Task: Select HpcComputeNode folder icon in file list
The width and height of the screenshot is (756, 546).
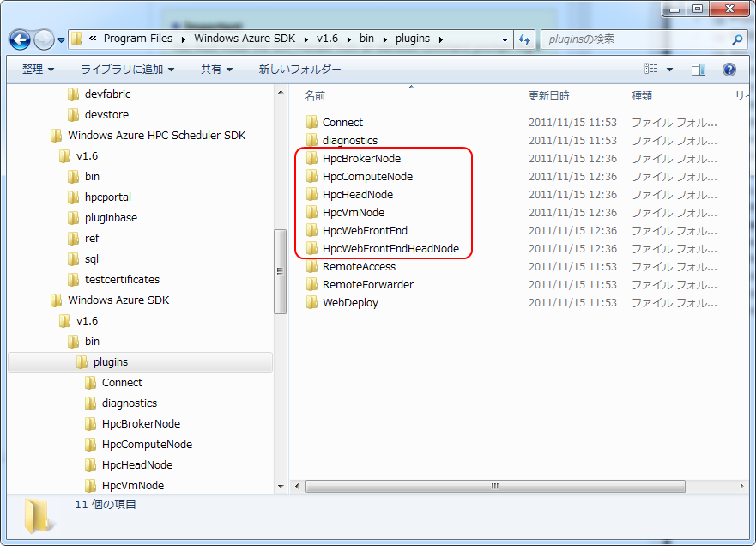Action: point(311,176)
